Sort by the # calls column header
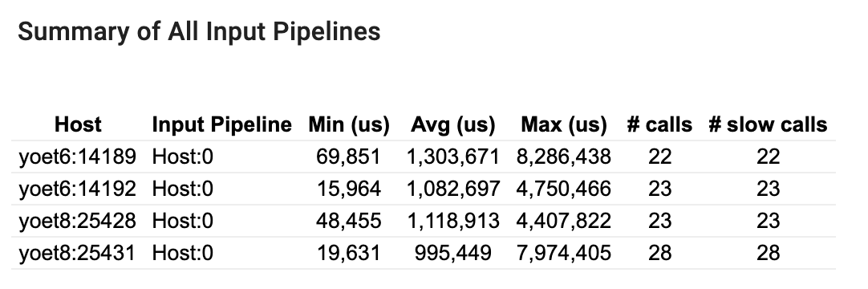Viewport: 868px width, 289px height. 659,124
